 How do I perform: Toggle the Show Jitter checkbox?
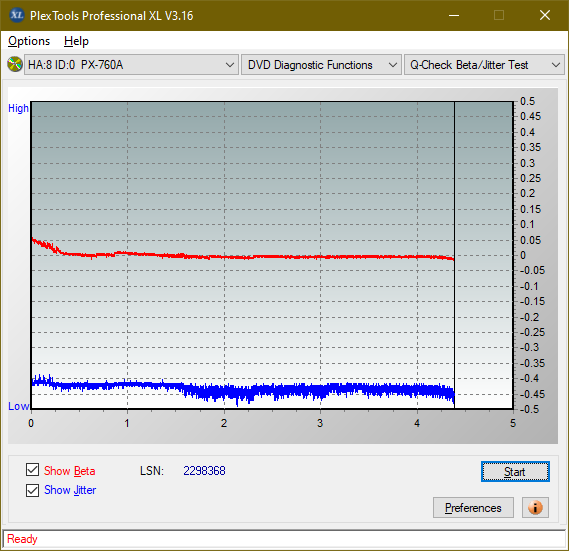(x=32, y=490)
